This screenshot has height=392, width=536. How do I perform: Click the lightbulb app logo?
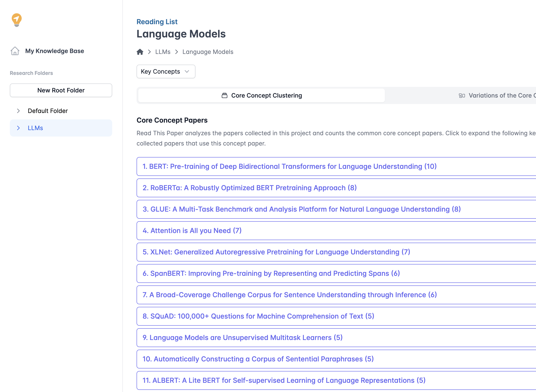tap(17, 20)
